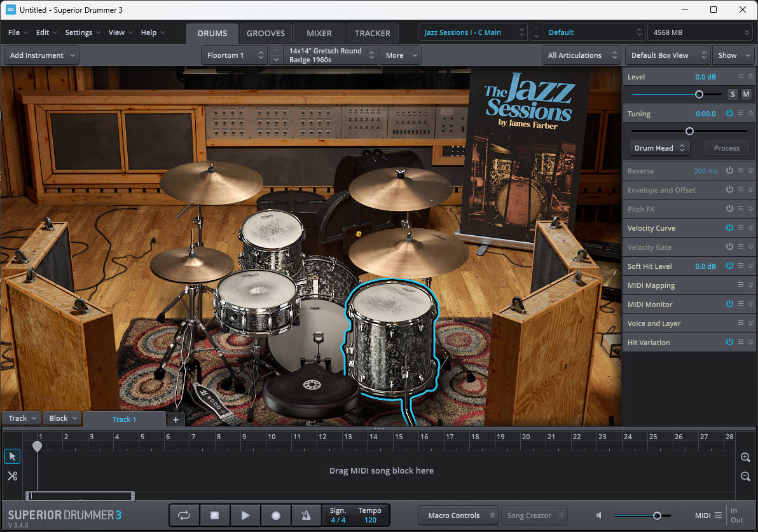Image resolution: width=758 pixels, height=532 pixels.
Task: Open the Velocity Curve menu icon
Action: click(x=741, y=228)
